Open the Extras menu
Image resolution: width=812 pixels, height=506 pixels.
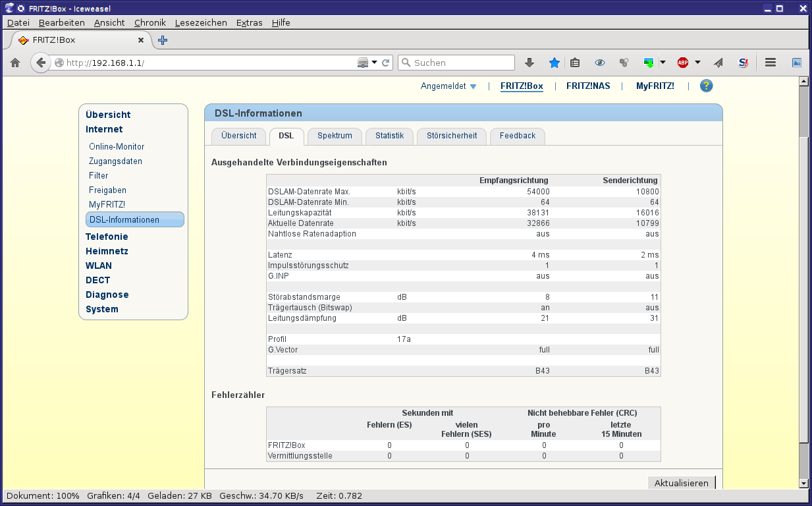pyautogui.click(x=250, y=22)
